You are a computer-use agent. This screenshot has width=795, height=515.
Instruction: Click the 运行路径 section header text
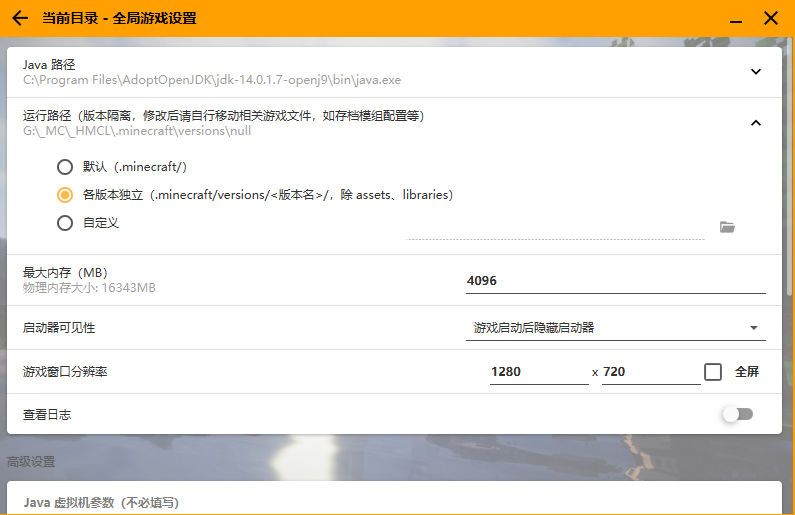click(223, 116)
